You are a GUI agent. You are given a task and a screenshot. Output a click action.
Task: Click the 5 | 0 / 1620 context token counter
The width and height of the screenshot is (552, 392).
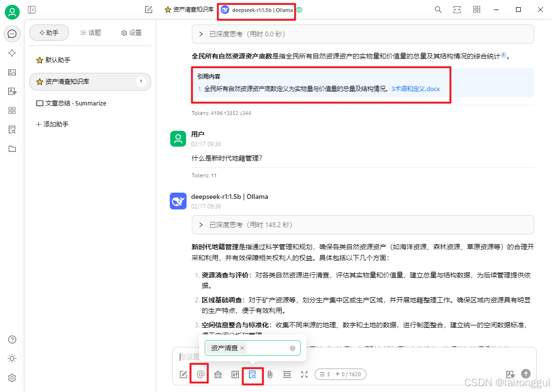point(341,374)
